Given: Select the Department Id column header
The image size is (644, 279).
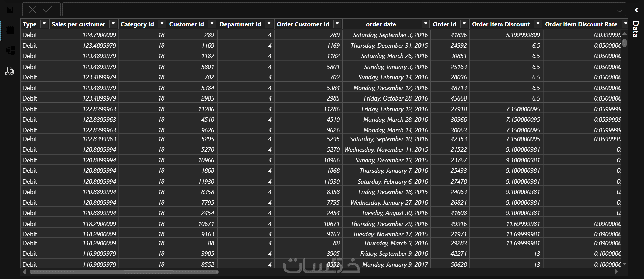Looking at the screenshot, I should (x=240, y=24).
